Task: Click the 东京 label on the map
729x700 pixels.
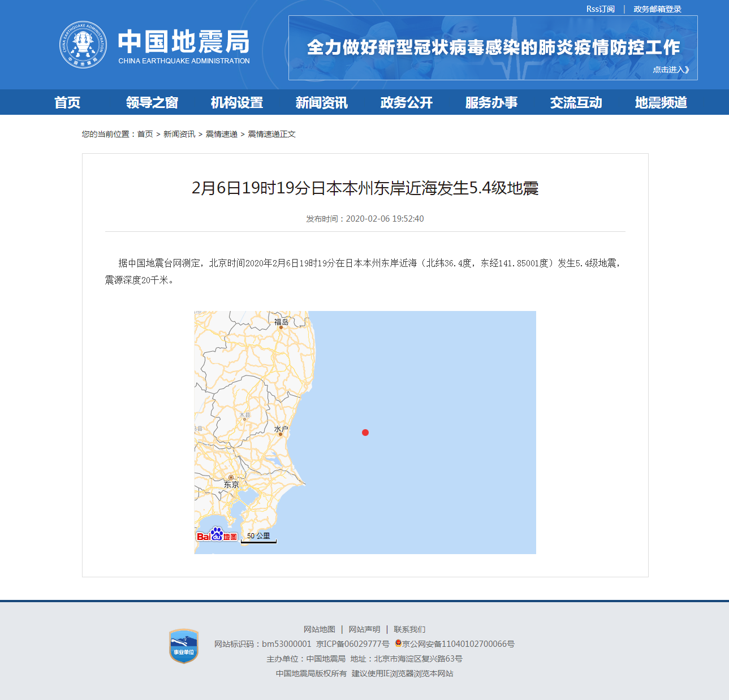Action: click(231, 484)
